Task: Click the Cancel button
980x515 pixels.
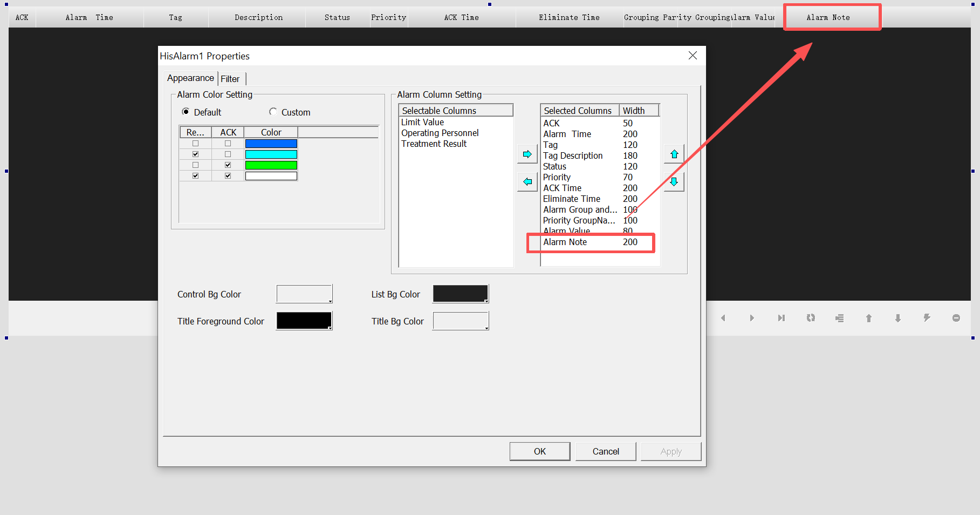Action: 605,451
